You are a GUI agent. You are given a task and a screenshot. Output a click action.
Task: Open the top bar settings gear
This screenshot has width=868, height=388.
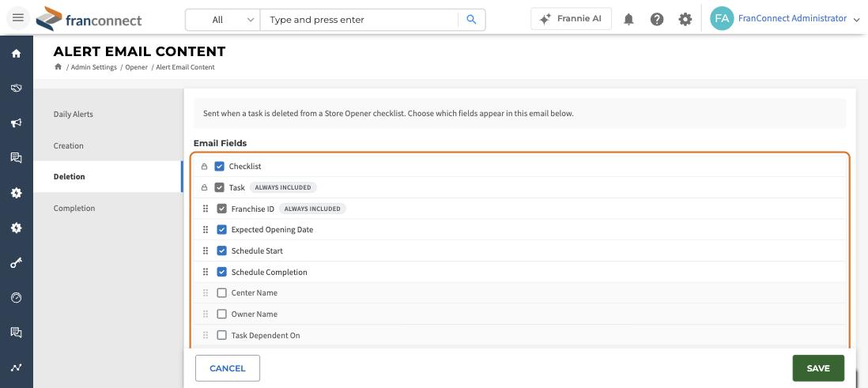pos(685,20)
